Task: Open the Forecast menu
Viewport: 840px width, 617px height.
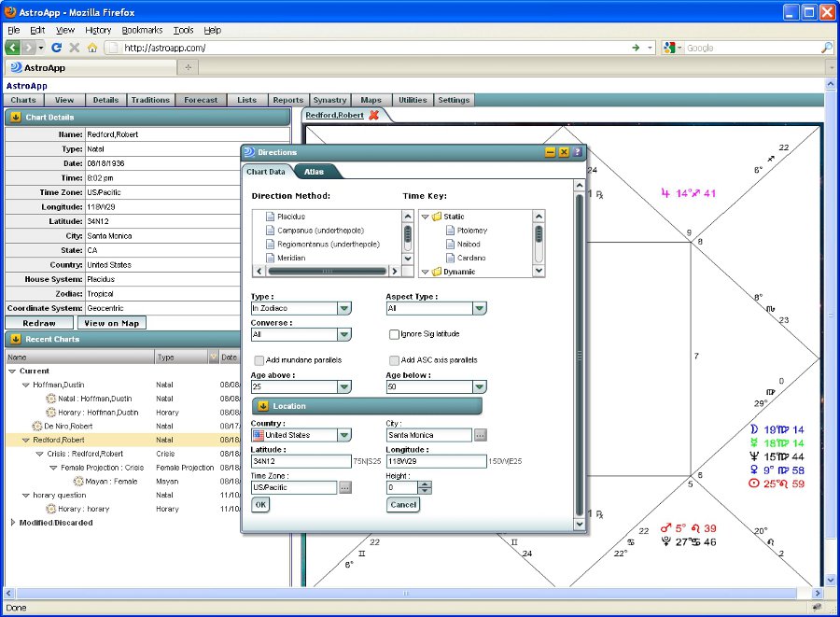Action: (x=201, y=100)
